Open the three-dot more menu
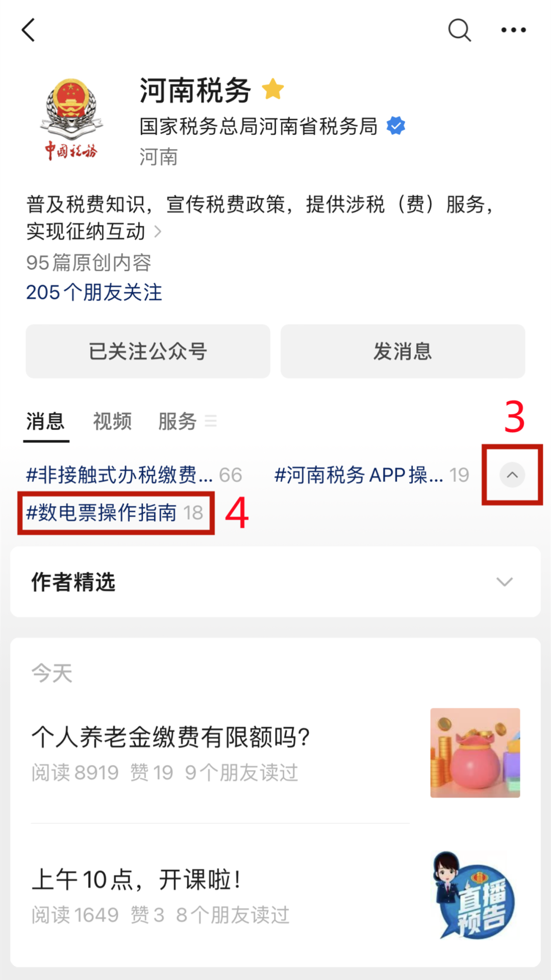The height and width of the screenshot is (980, 551). click(x=513, y=30)
